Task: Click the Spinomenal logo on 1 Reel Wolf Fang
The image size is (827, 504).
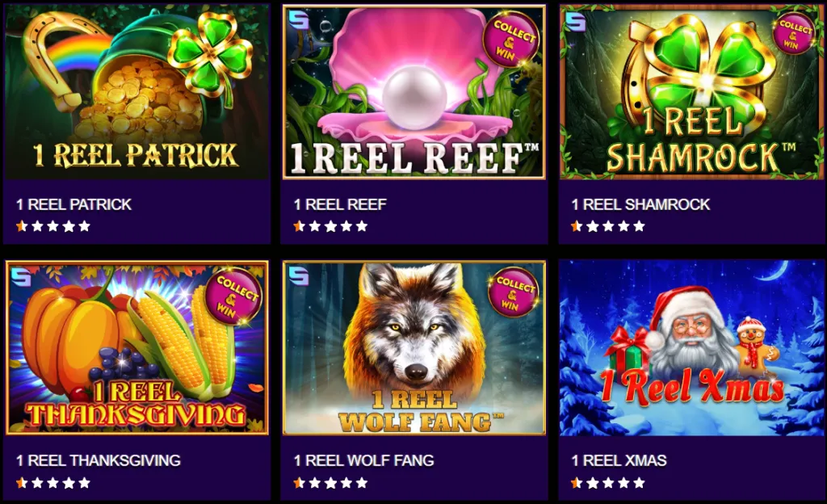Action: click(x=299, y=275)
